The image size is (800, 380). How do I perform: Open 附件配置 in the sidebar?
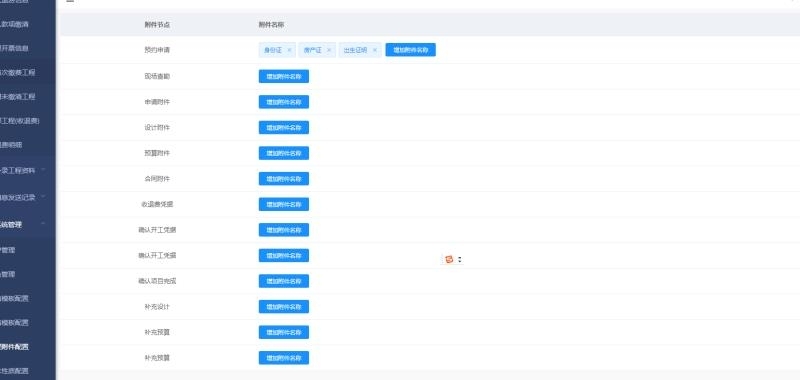pos(14,347)
